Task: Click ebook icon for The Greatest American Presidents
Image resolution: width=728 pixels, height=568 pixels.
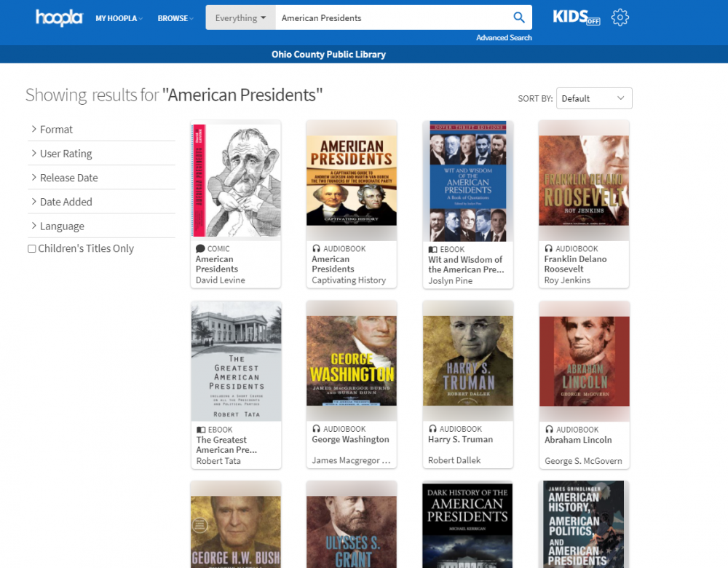Action: point(201,430)
